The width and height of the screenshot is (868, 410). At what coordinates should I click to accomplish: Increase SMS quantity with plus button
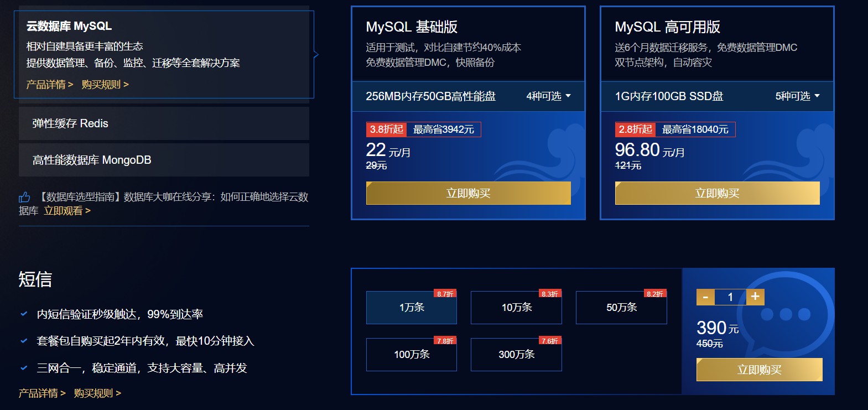[x=755, y=297]
